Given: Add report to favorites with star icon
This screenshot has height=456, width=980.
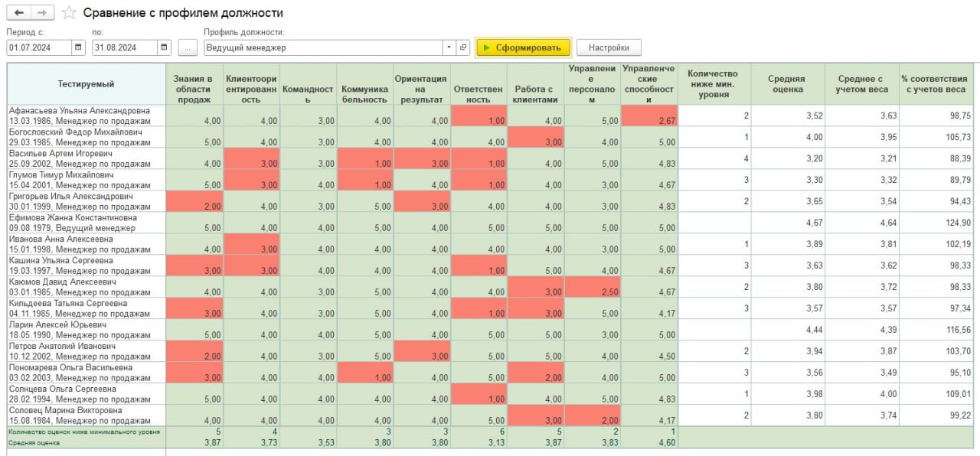Looking at the screenshot, I should [69, 13].
